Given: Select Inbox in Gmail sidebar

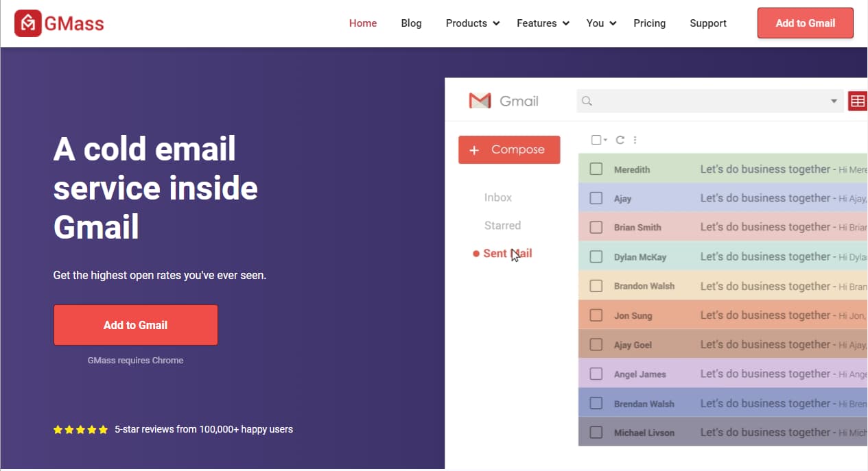Looking at the screenshot, I should (x=497, y=197).
